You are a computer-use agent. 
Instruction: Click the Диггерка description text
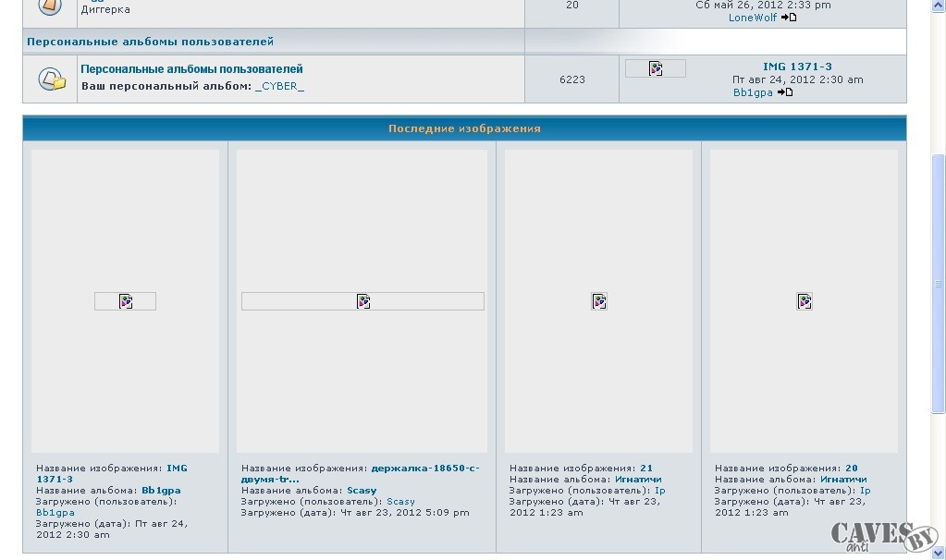click(x=105, y=9)
